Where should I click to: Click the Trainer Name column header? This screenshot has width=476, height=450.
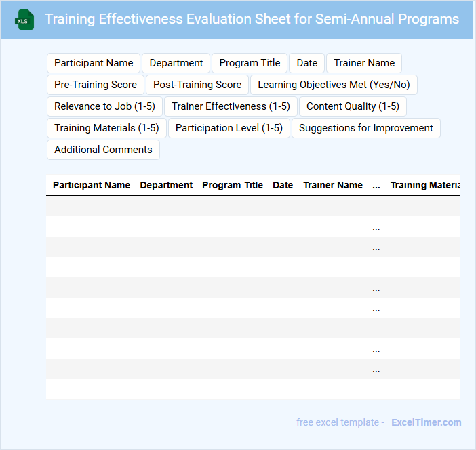pos(333,185)
